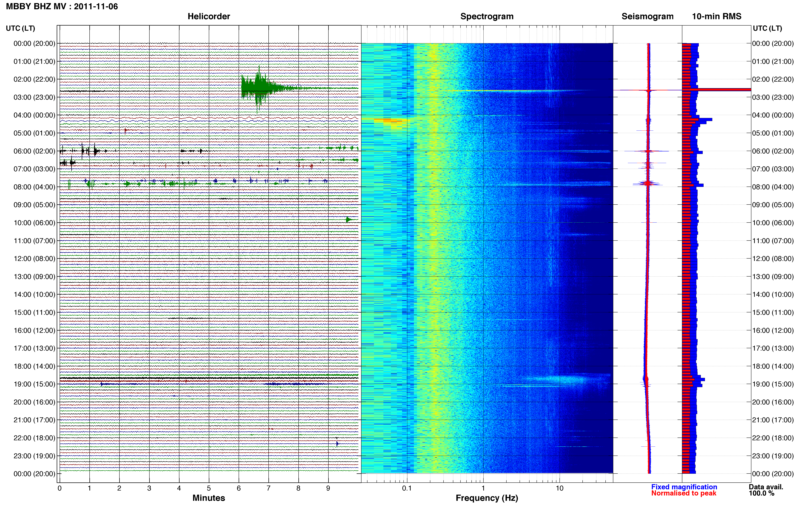
Task: Click the blue spike near 22:00 helicorder trace
Action: coord(337,444)
